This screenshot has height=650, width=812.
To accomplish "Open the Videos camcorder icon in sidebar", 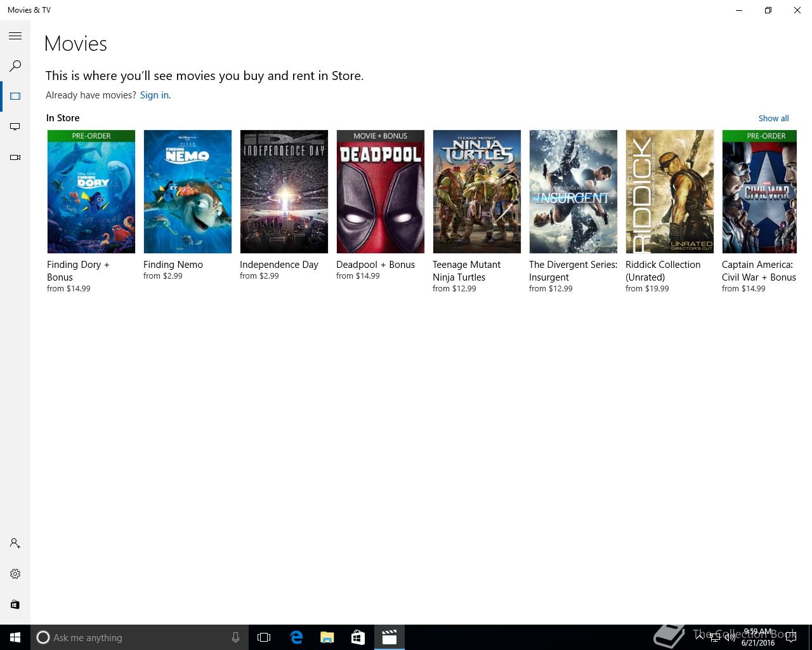I will 15,157.
